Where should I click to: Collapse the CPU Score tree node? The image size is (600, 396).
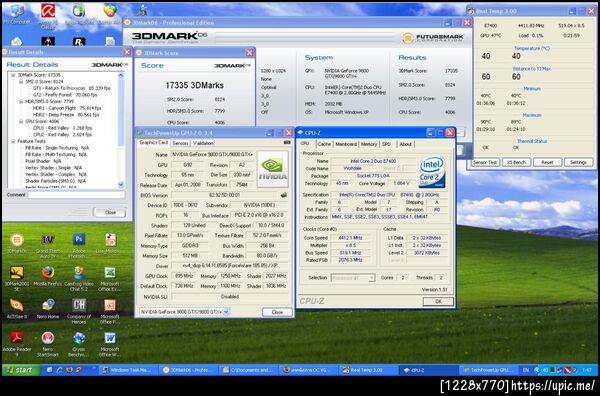[21, 121]
